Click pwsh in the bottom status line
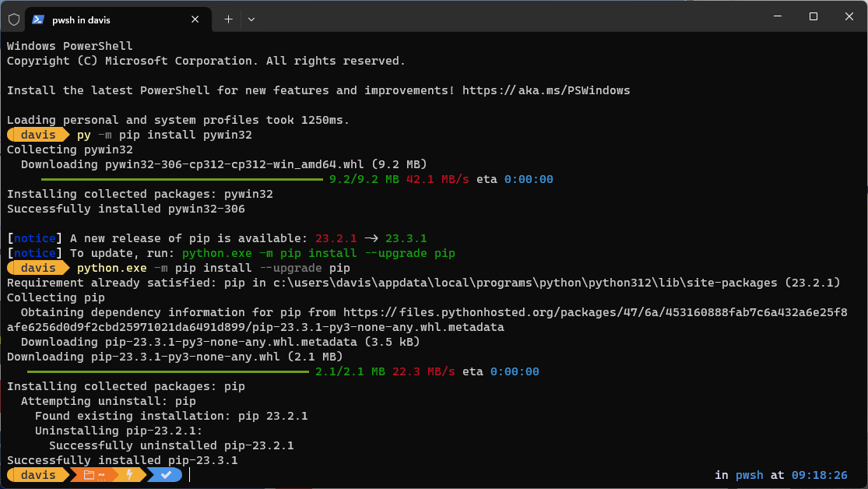This screenshot has height=489, width=868. click(749, 474)
